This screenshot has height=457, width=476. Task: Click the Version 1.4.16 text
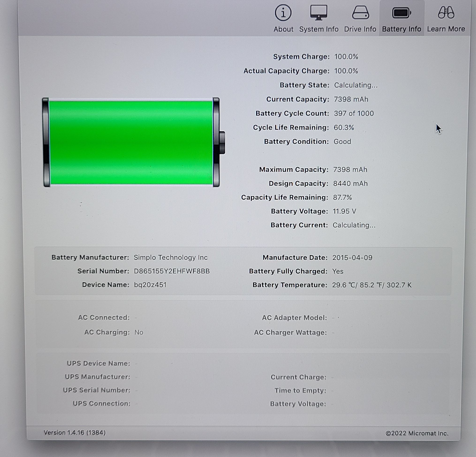(75, 432)
